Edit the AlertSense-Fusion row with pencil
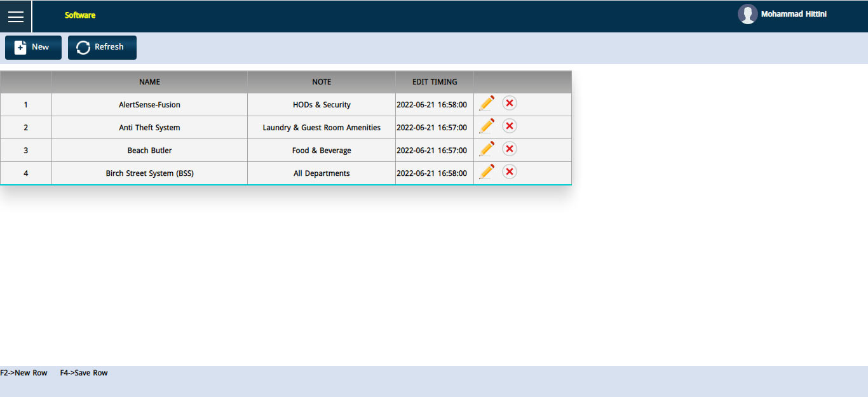The height and width of the screenshot is (397, 868). (487, 103)
